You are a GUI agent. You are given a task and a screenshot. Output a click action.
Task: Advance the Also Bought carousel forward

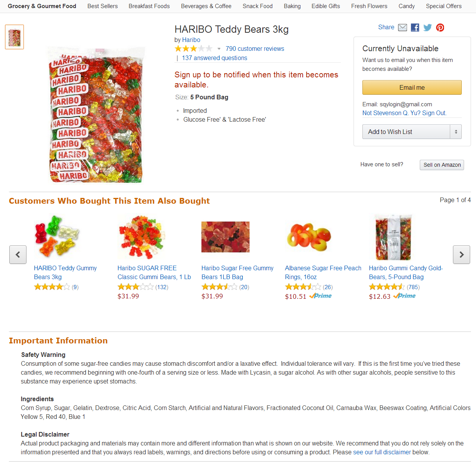[461, 254]
